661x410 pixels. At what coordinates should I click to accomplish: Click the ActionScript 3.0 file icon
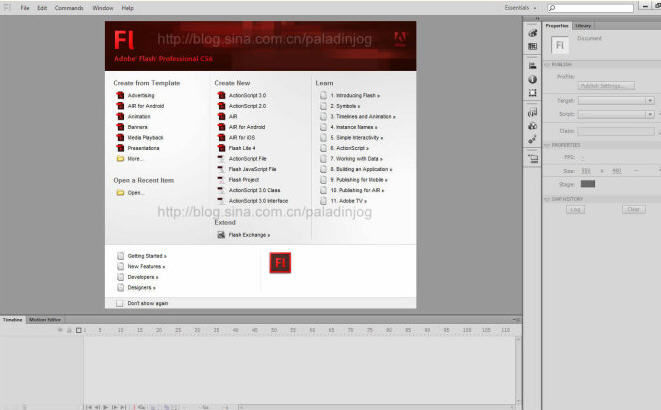click(x=221, y=95)
